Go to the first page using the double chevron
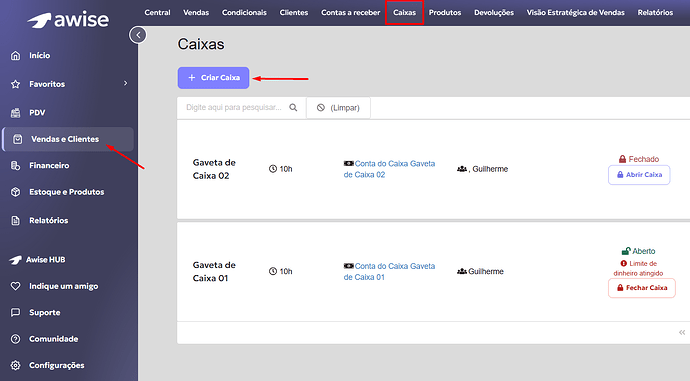Image resolution: width=690 pixels, height=381 pixels. tap(682, 333)
